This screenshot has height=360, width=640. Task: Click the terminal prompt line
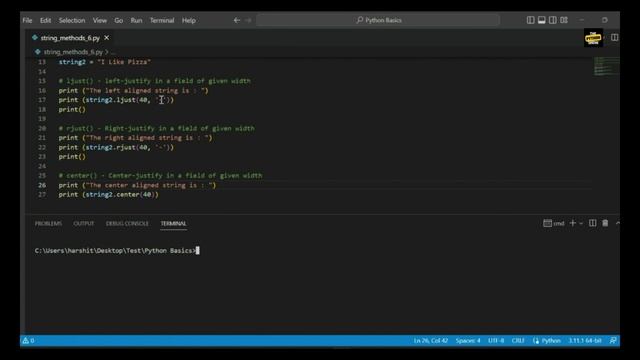116,251
